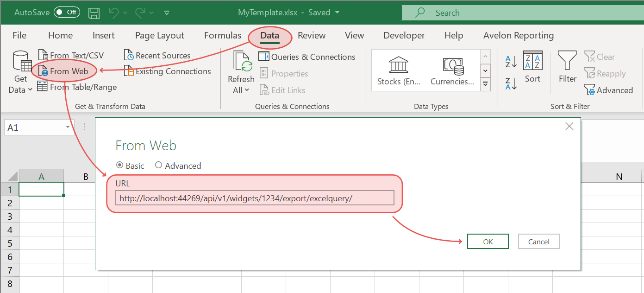Switch to the Review tab

pos(312,35)
